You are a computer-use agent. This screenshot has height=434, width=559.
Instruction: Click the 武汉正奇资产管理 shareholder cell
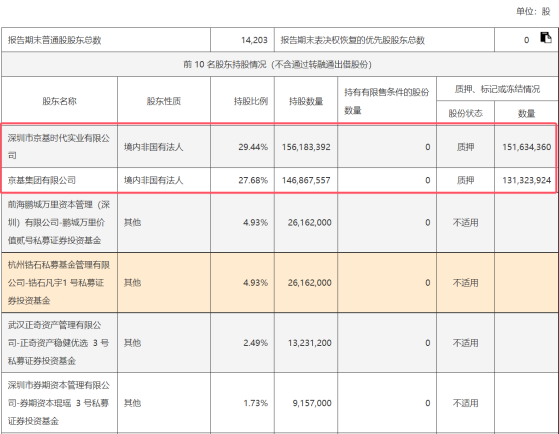(x=60, y=343)
